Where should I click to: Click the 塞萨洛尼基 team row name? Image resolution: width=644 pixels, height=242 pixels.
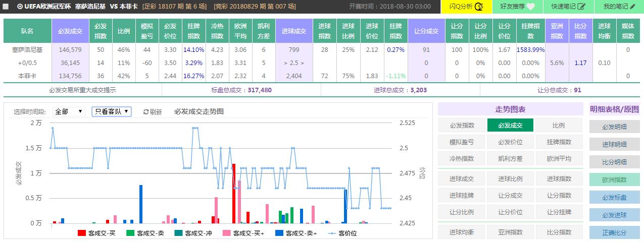27,50
